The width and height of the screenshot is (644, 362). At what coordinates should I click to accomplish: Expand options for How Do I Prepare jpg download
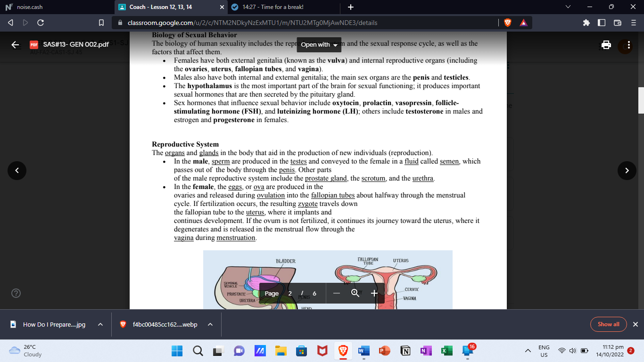coord(100,324)
